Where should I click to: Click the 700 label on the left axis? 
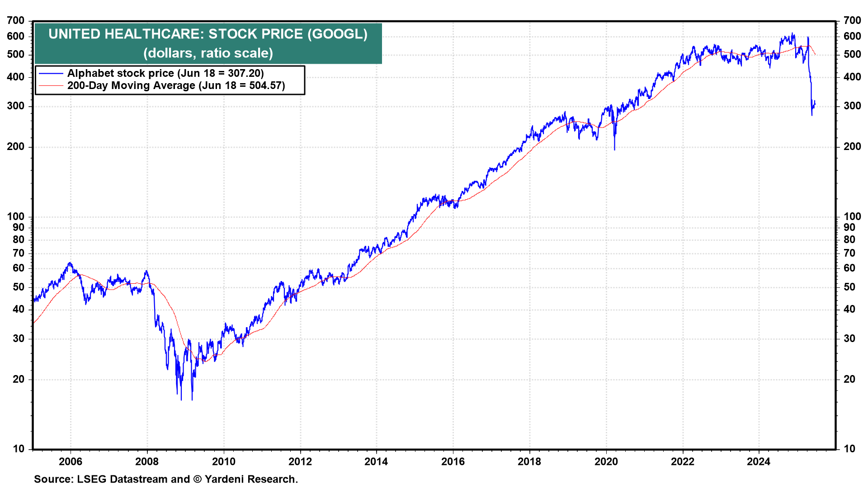click(16, 20)
